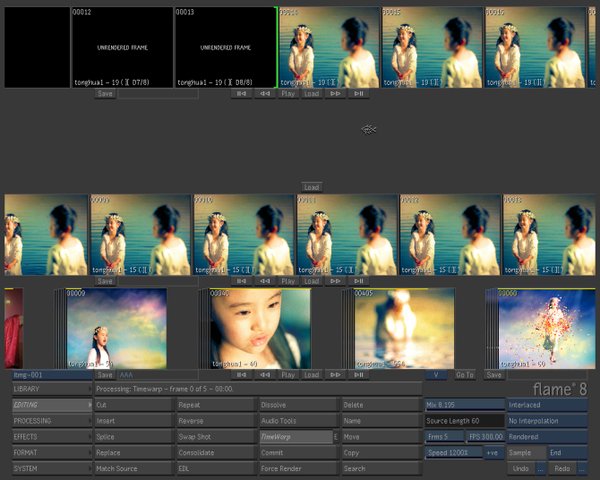This screenshot has width=600, height=480.
Task: Toggle the Rendered option
Action: [546, 437]
